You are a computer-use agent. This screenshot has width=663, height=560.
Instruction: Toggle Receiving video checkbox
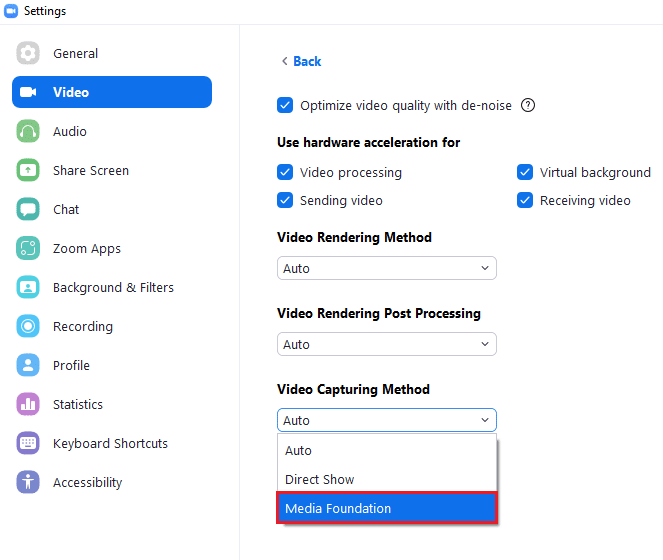click(x=525, y=200)
